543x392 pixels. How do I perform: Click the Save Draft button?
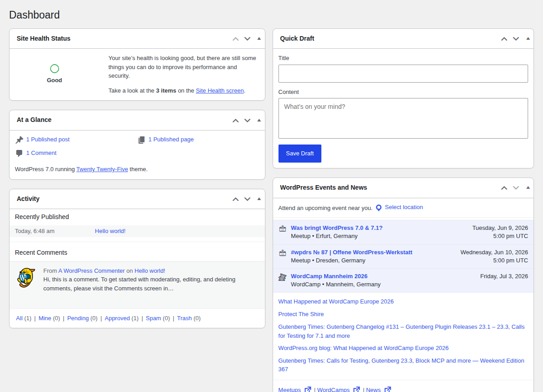point(300,154)
